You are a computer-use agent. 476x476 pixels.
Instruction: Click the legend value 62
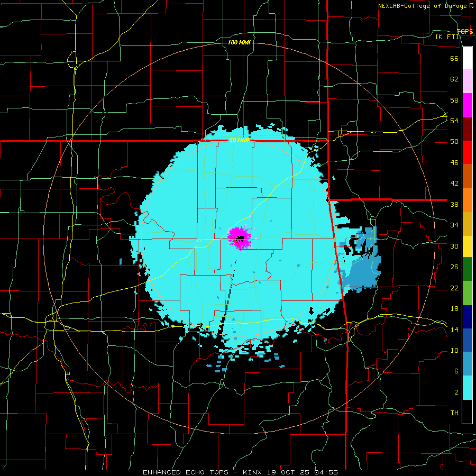pos(454,79)
